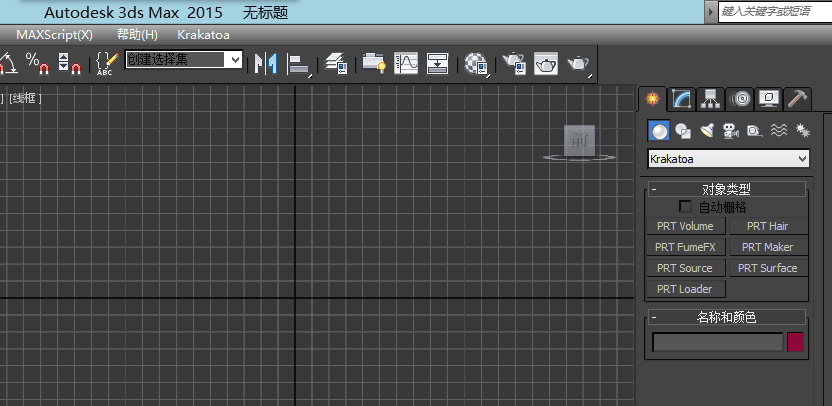
Task: Switch to Hierarchy panel tab
Action: (x=710, y=99)
